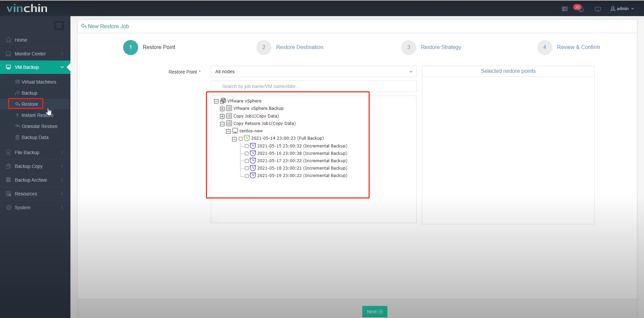This screenshot has width=644, height=318.
Task: Go to step 2 Restore Destination
Action: tap(290, 47)
